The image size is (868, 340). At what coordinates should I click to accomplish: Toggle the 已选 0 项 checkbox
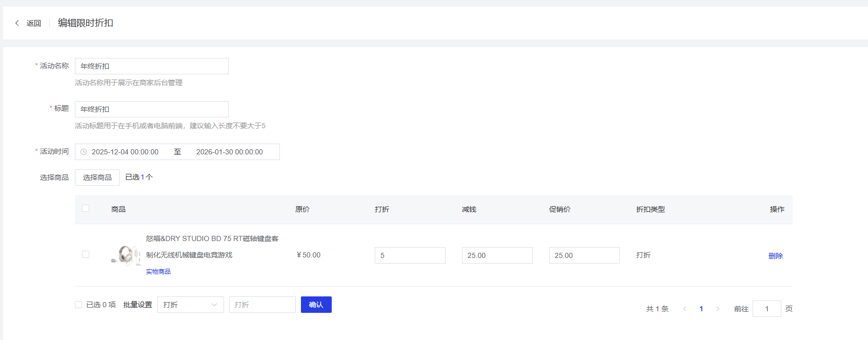click(78, 305)
